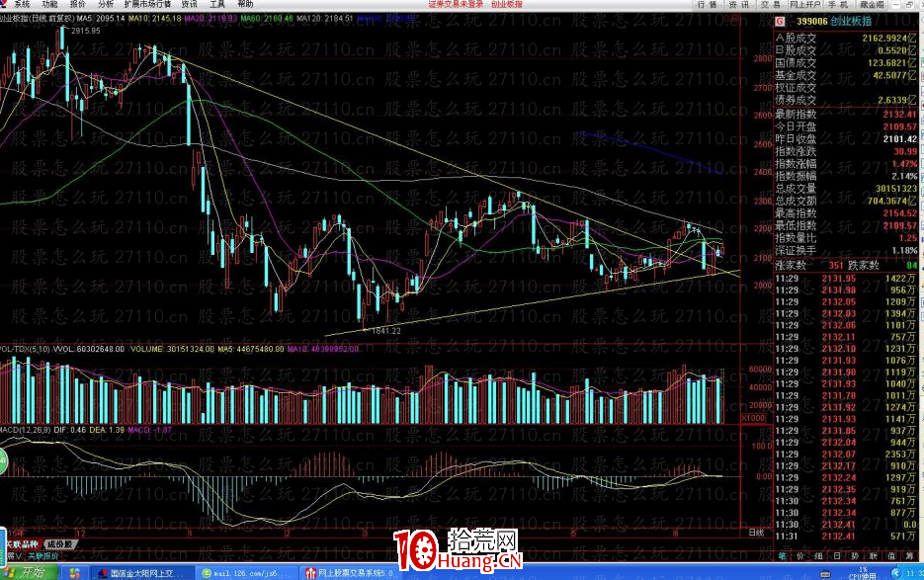
Task: Click the Windows 开始 Start button
Action: (x=30, y=572)
